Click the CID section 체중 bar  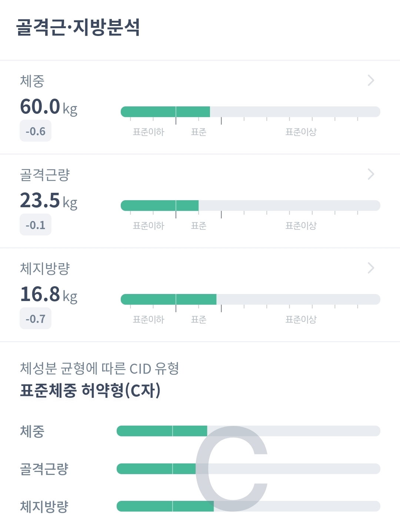(x=248, y=431)
